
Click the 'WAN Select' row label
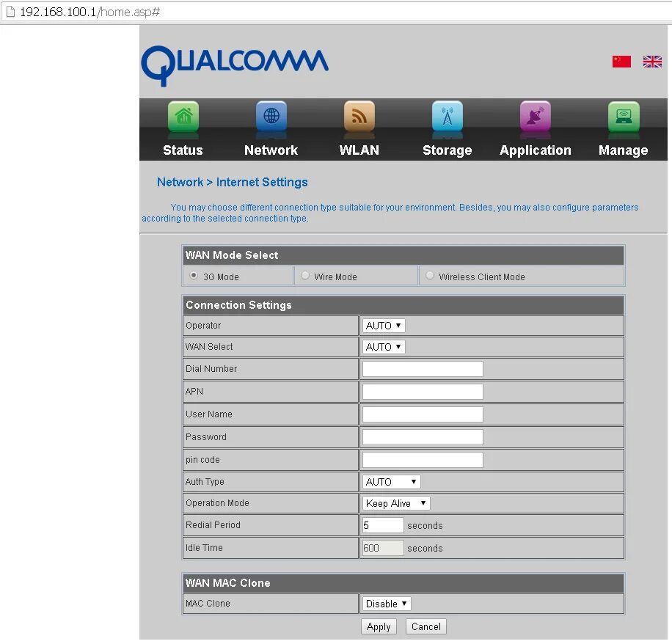click(x=209, y=347)
